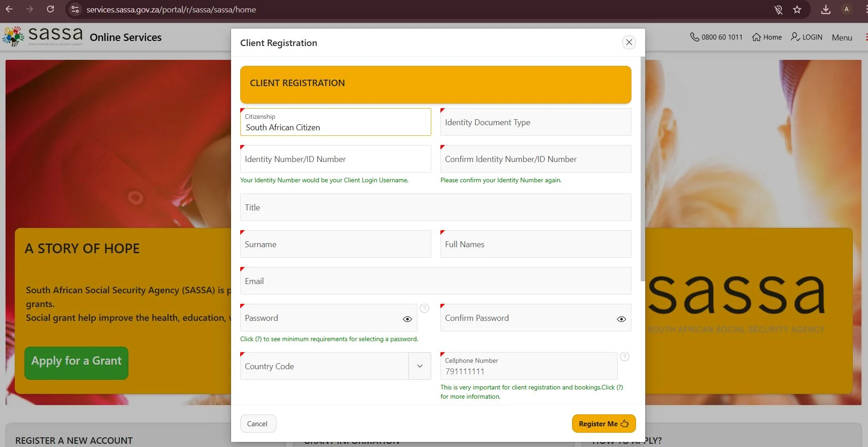This screenshot has height=447, width=868.
Task: Go to Home in top navigation
Action: [x=767, y=37]
